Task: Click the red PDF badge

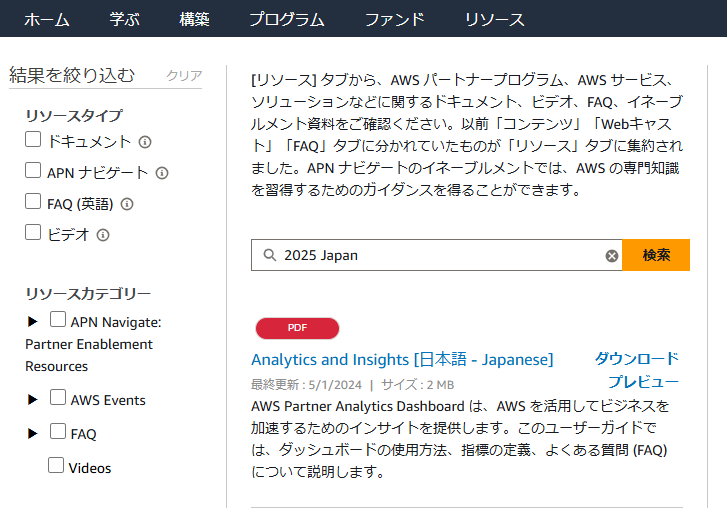Action: coord(297,328)
